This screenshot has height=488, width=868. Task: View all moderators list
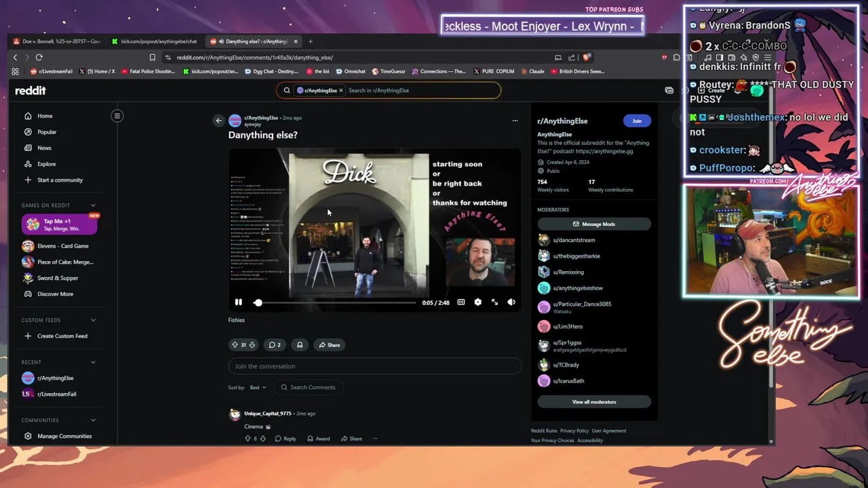[594, 402]
